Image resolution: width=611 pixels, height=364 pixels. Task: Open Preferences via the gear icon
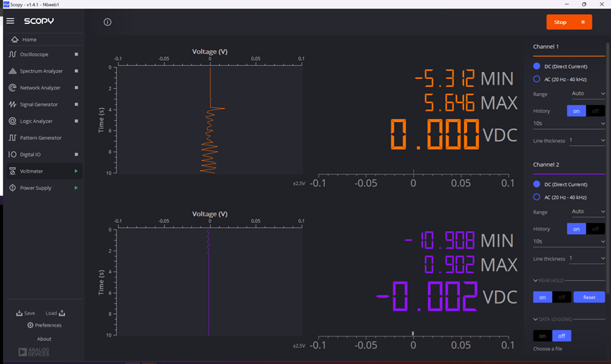pos(30,325)
